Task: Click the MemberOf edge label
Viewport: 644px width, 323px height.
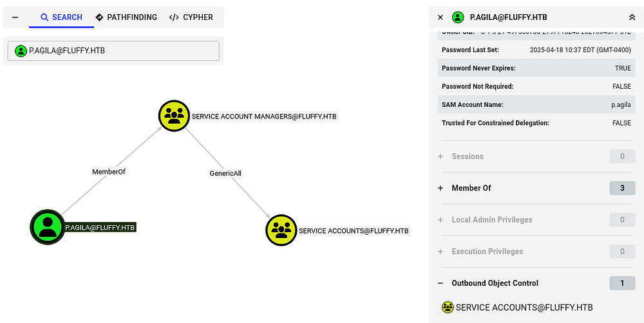Action: coord(109,172)
